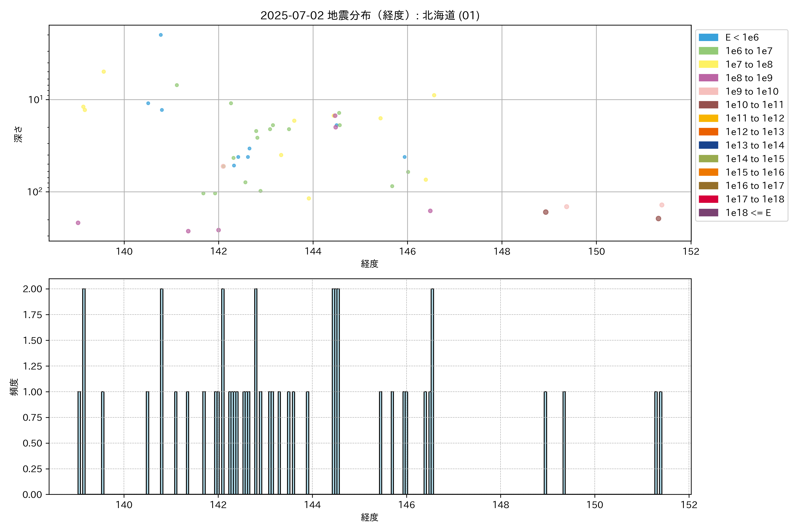Click the brown scatter point near longitude 149
This screenshot has height=532, width=798.
click(x=546, y=212)
